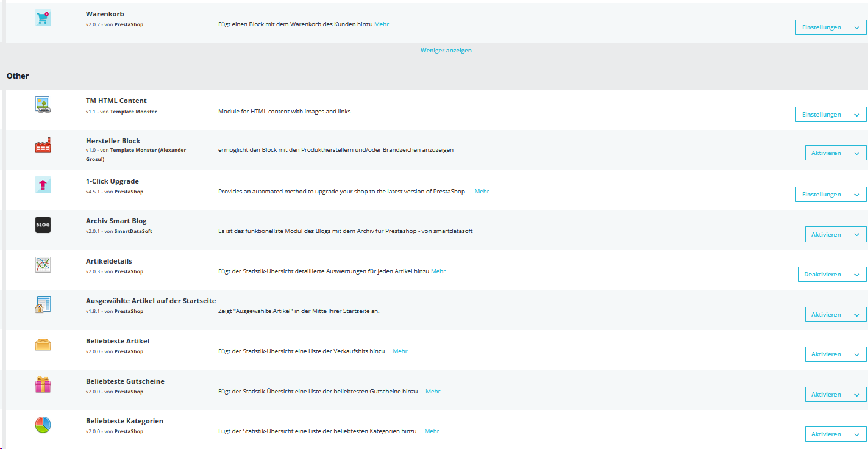Image resolution: width=868 pixels, height=449 pixels.
Task: Click Mehr link in Beliebteste Artikel description
Action: point(404,351)
